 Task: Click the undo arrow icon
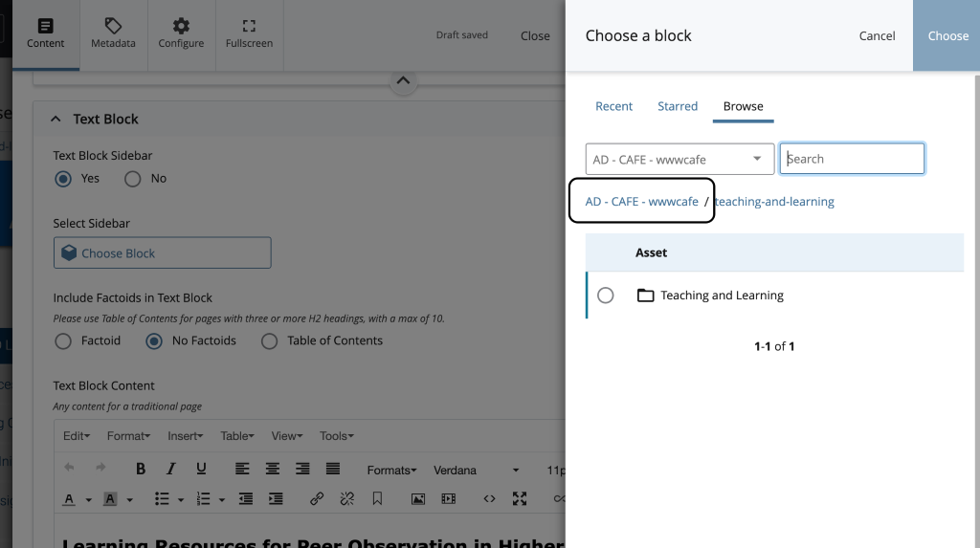(69, 468)
